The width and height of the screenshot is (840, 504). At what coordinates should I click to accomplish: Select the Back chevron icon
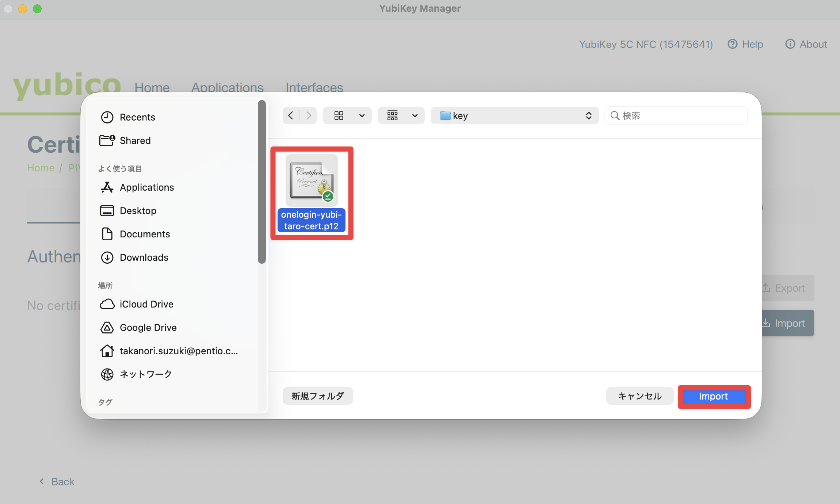click(x=42, y=481)
